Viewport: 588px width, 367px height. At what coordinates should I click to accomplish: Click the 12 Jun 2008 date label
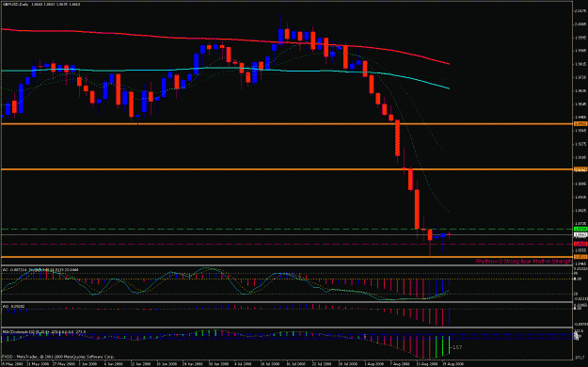[x=139, y=364]
